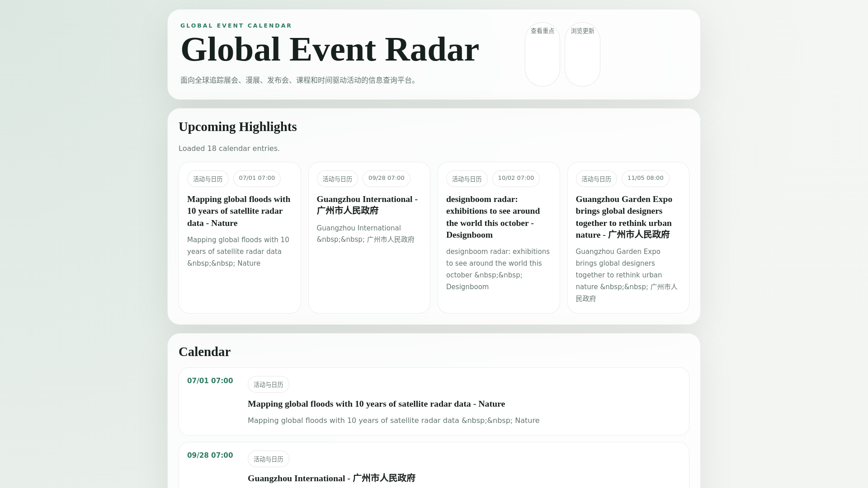Select the 活动与日历 tag on the Guangzhou International highlight card
This screenshot has height=488, width=868.
point(337,179)
